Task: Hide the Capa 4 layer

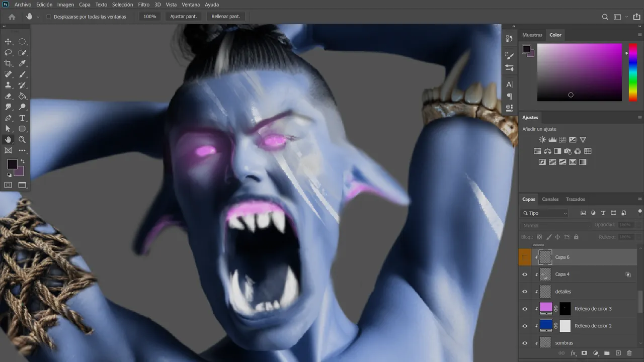Action: pyautogui.click(x=525, y=275)
